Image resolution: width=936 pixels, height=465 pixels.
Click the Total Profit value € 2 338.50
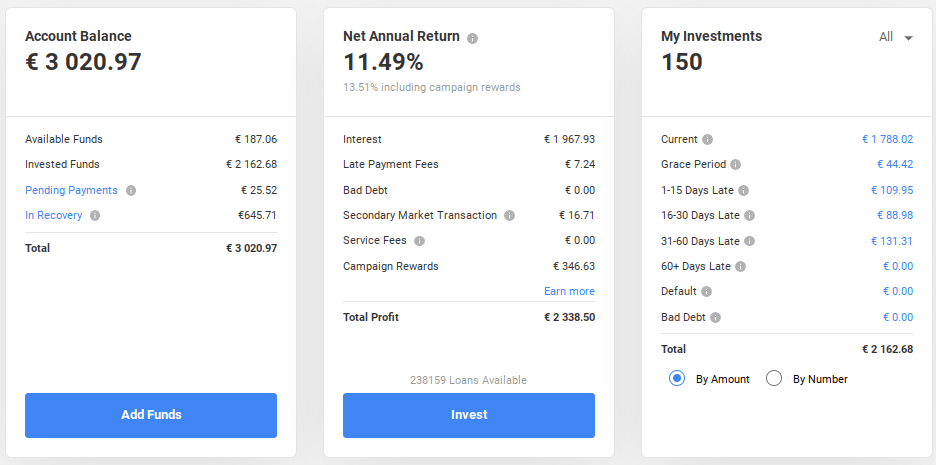(569, 317)
